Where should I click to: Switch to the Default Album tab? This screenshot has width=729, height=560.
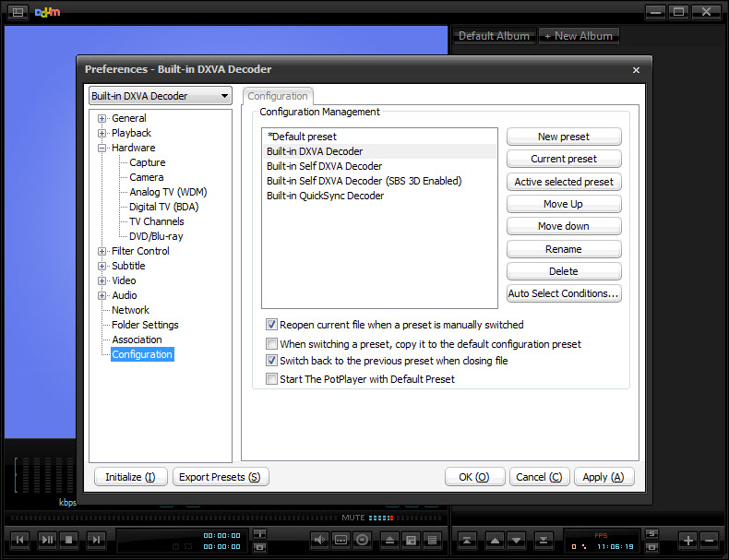tap(494, 36)
